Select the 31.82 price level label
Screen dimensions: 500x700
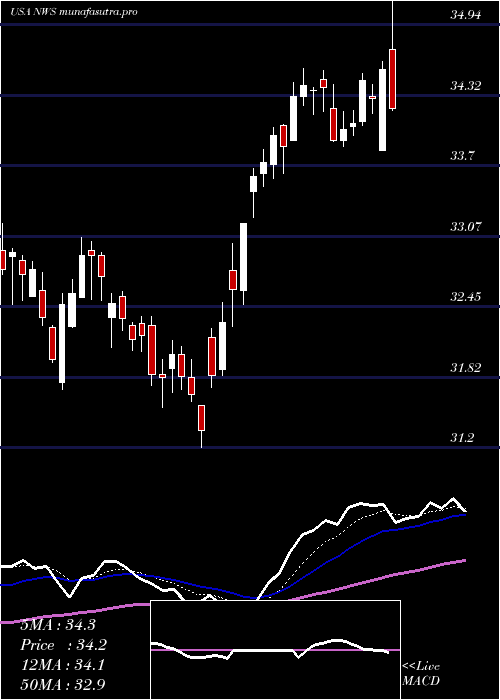click(x=466, y=368)
